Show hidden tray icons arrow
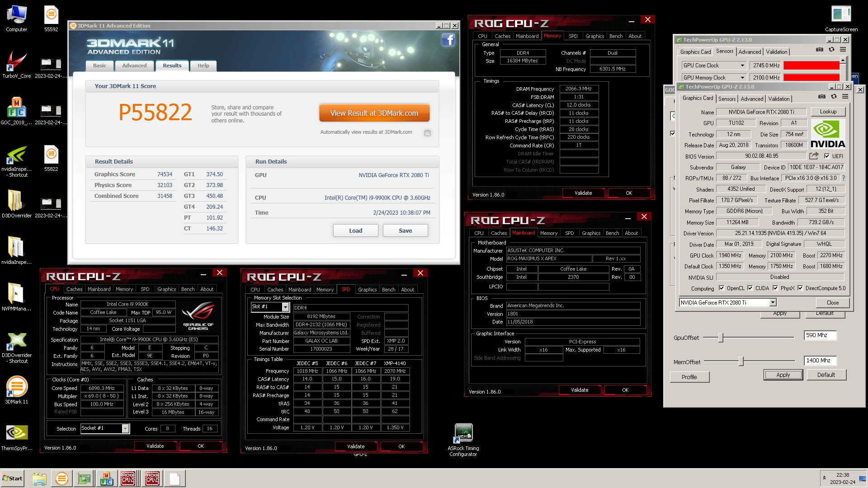This screenshot has height=488, width=868. pos(824,478)
